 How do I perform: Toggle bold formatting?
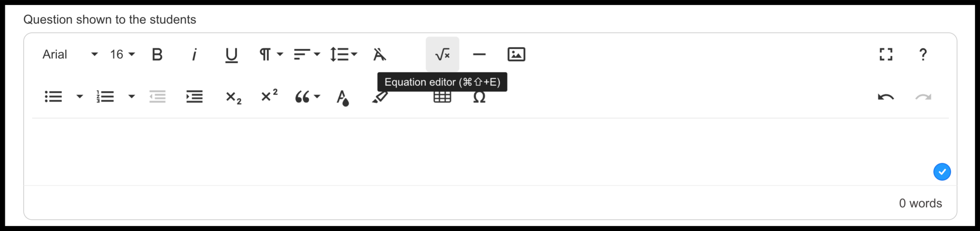(x=157, y=54)
